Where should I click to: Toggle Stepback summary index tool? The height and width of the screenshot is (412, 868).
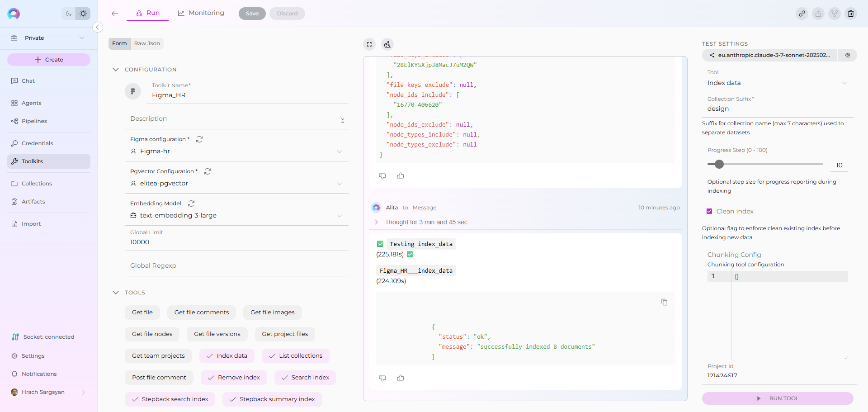(272, 399)
